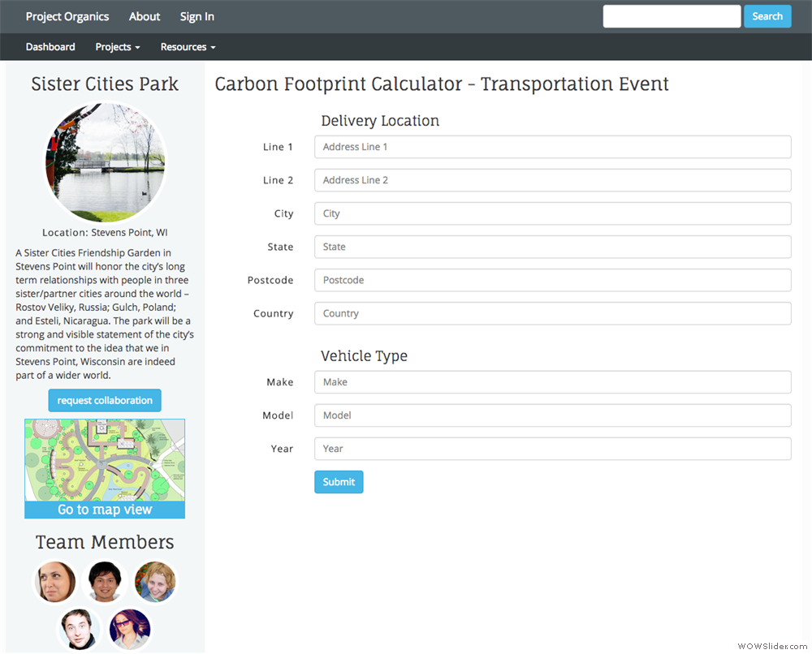812x654 pixels.
Task: Go to the About page
Action: point(145,16)
